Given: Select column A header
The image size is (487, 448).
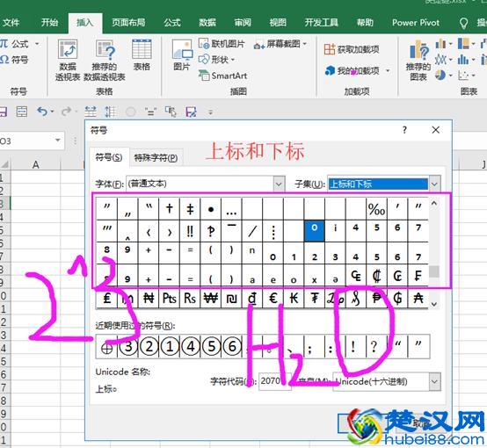Looking at the screenshot, I should pos(36,164).
